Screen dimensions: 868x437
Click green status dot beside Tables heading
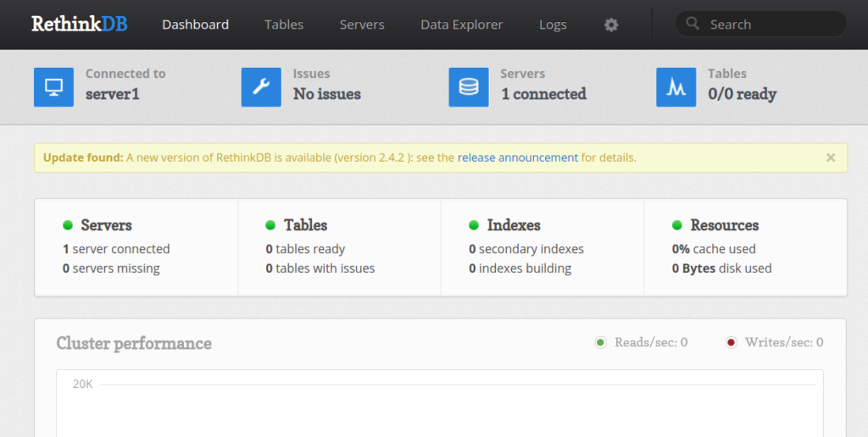tap(270, 225)
